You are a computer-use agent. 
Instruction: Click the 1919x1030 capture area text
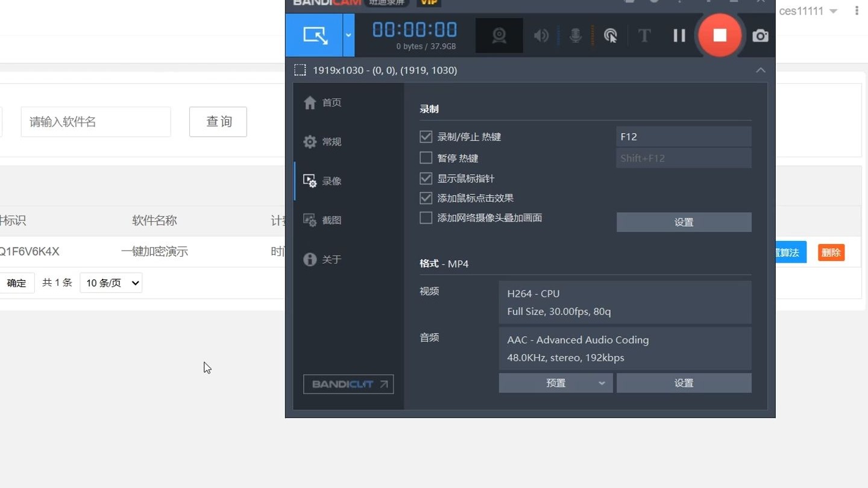click(x=385, y=70)
